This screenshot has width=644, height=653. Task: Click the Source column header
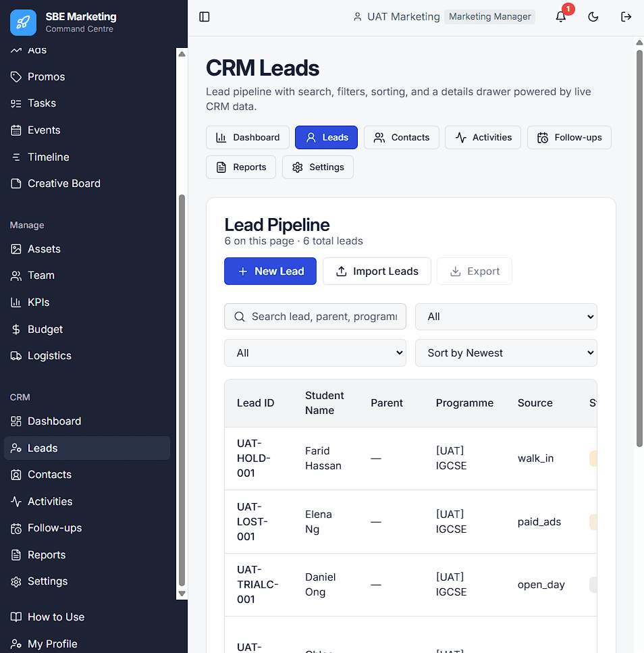point(535,403)
